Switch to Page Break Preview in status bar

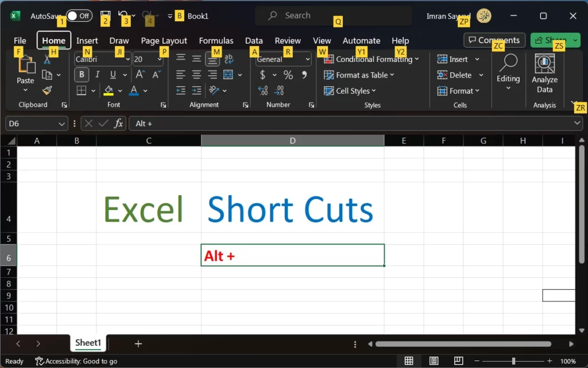(458, 361)
